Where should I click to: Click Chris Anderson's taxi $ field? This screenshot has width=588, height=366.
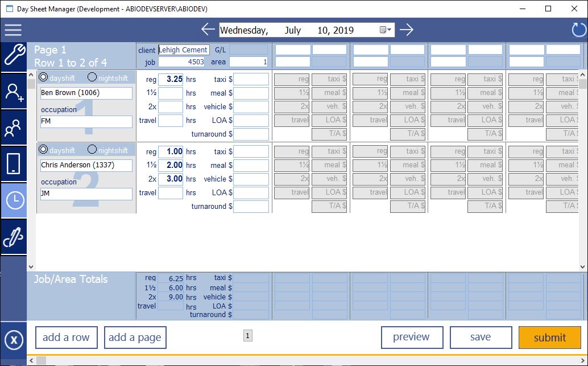(x=251, y=151)
